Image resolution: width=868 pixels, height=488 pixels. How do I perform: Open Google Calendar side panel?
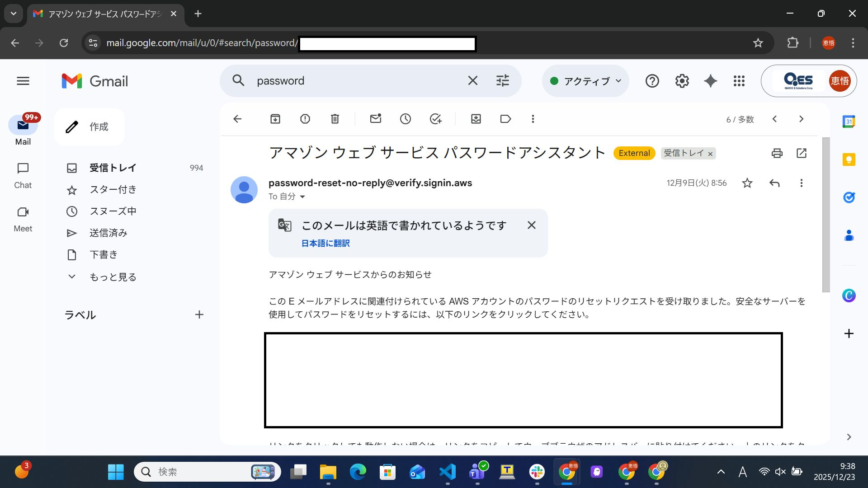(x=849, y=122)
